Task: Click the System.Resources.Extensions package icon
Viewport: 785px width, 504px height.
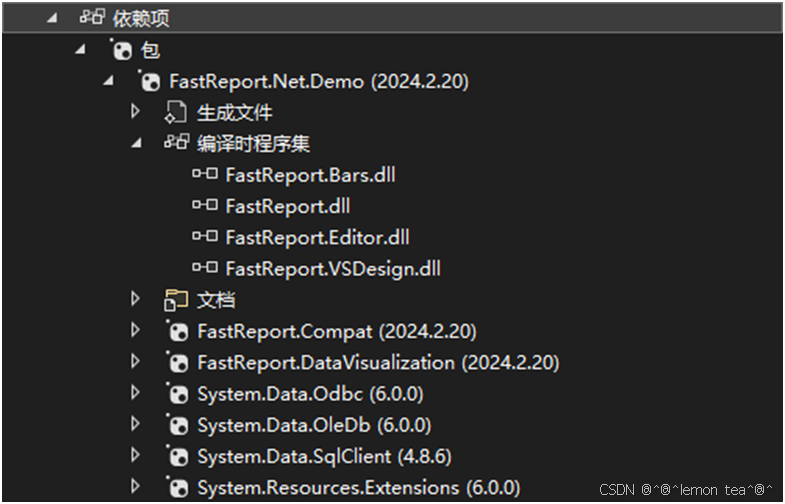Action: tap(177, 487)
